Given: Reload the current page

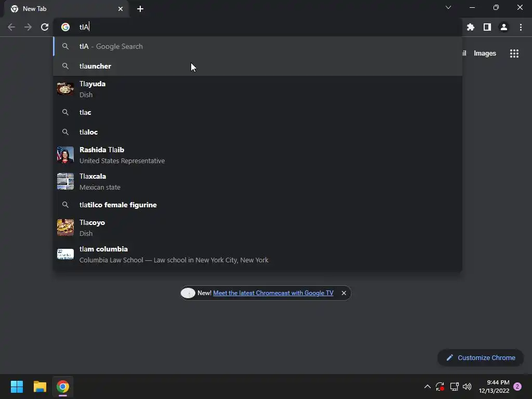Looking at the screenshot, I should 45,27.
